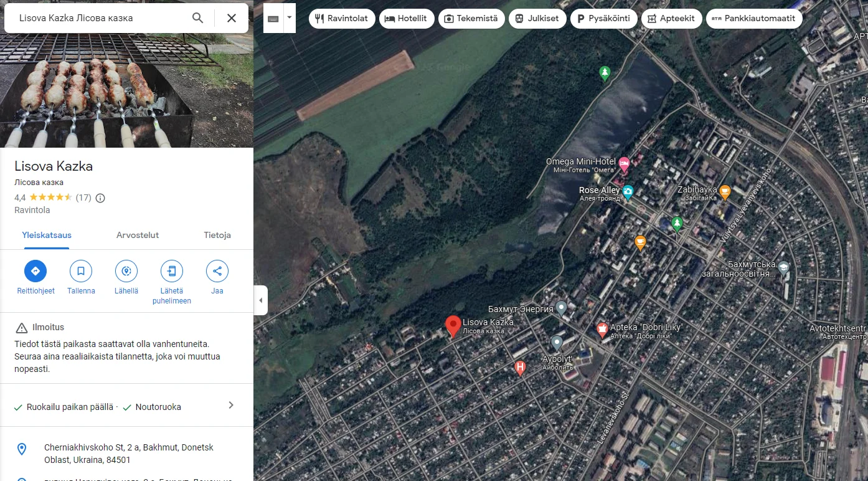Filter map by Ravintolat
Screen dimensions: 868x481
pyautogui.click(x=342, y=19)
